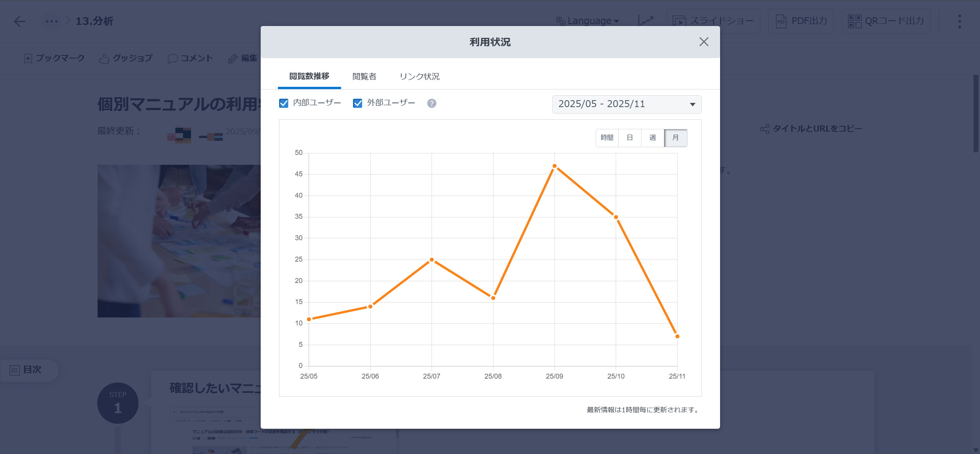Open the analytics trend icon in the header

tap(647, 21)
